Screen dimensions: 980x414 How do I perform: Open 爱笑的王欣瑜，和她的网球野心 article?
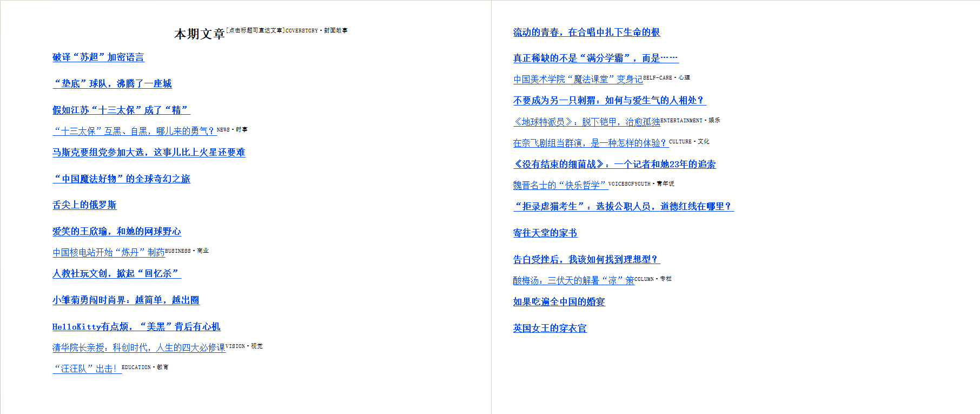pyautogui.click(x=116, y=232)
